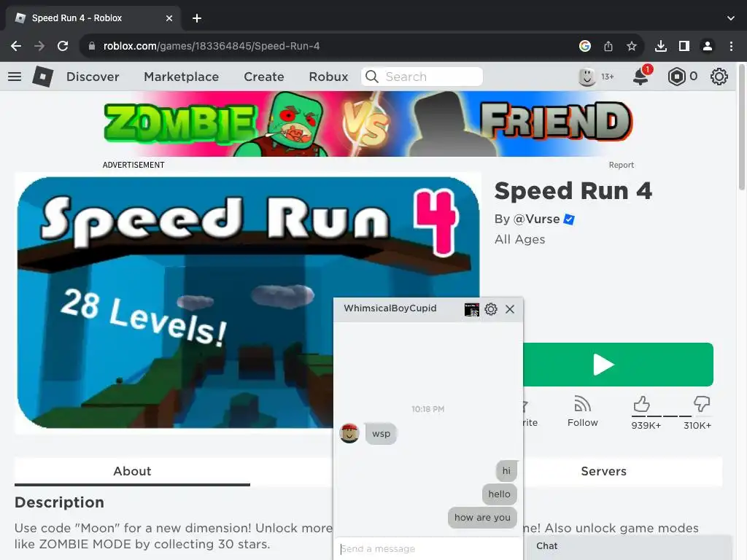Screen dimensions: 747x560
Task: Open the hamburger navigation menu
Action: pos(15,77)
